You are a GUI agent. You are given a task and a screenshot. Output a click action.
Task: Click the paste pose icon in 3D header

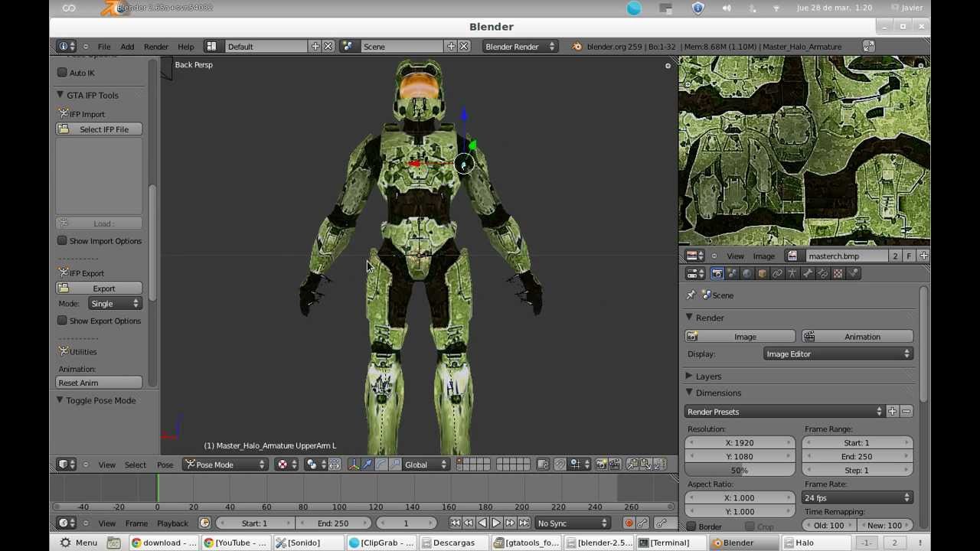pyautogui.click(x=645, y=465)
